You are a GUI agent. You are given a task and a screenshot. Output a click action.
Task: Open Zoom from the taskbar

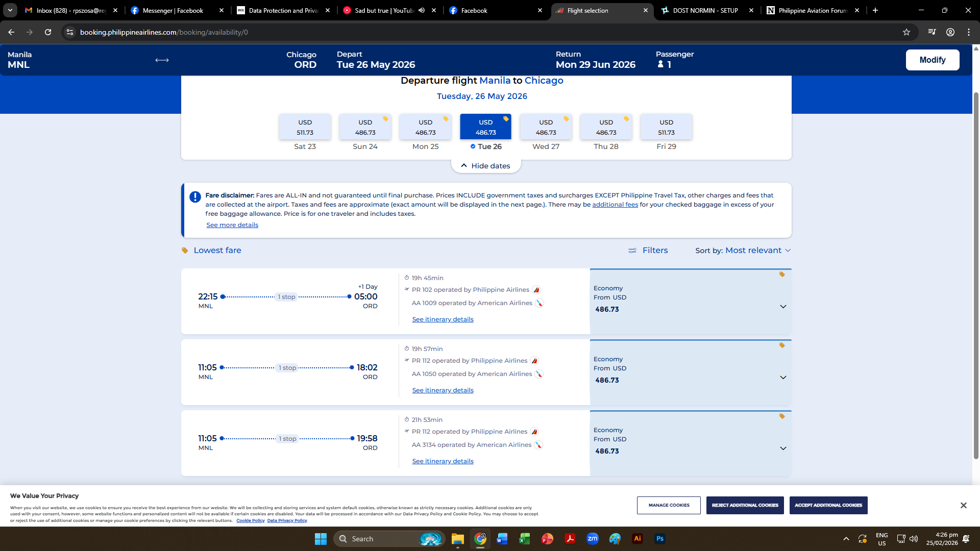pyautogui.click(x=592, y=539)
